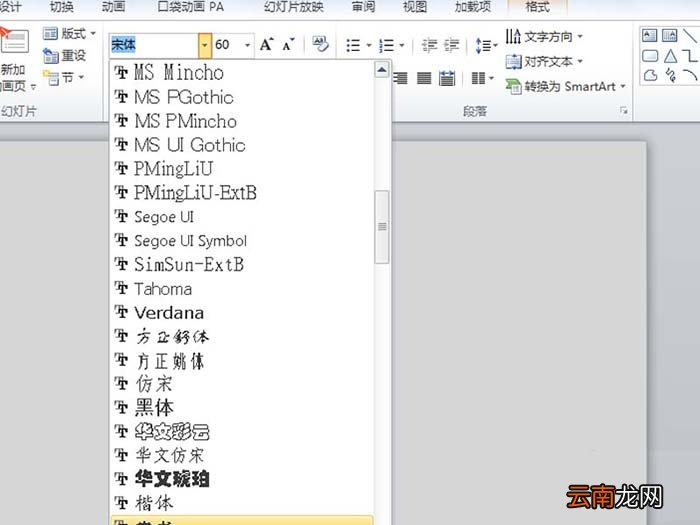Open the columns layout button
This screenshot has height=525, width=700.
(x=482, y=79)
